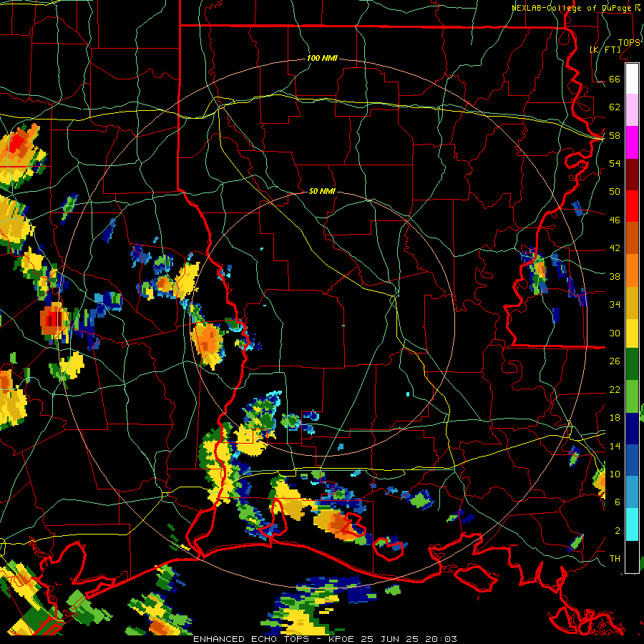Pick the cyan legend swatch
Screen dimensions: 644x644
632,525
